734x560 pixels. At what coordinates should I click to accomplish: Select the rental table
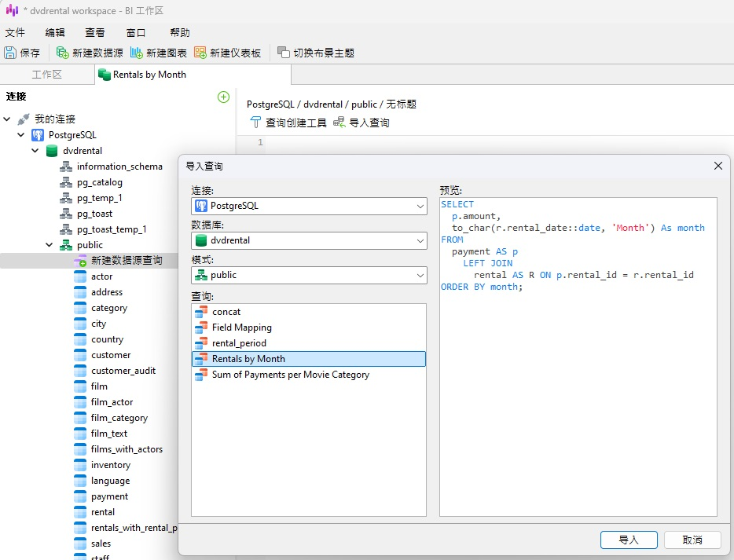(103, 512)
